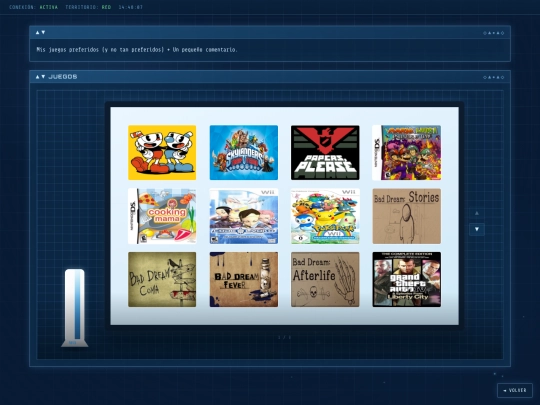Viewport: 540px width, 405px height.
Task: Click the 14:48:07 clock readout
Action: [x=131, y=7]
